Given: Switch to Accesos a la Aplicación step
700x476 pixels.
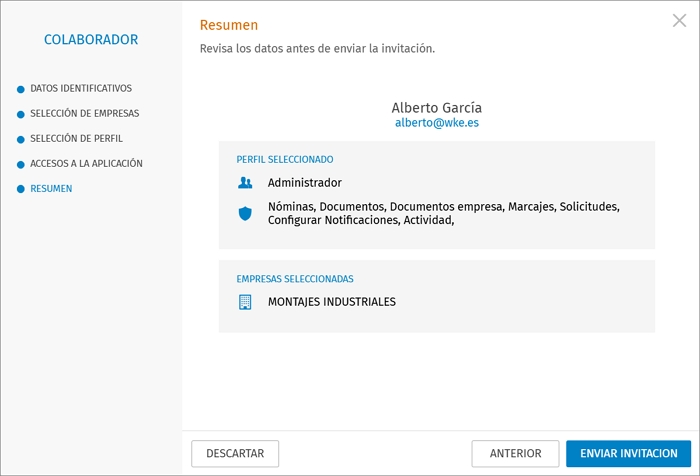Looking at the screenshot, I should pyautogui.click(x=87, y=163).
